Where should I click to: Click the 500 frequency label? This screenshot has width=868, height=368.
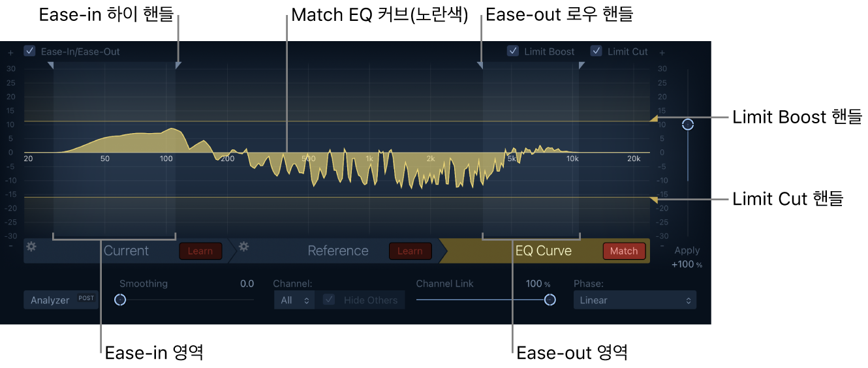309,159
